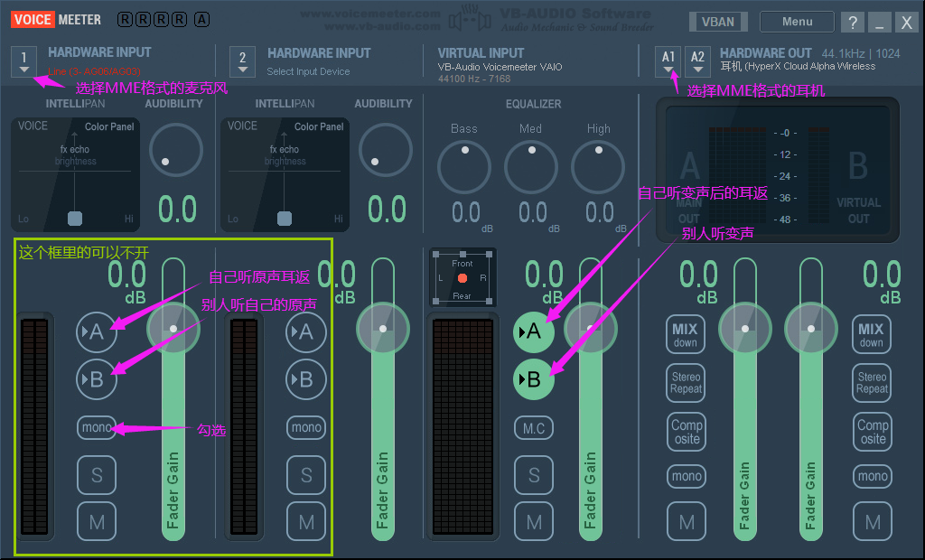Mute Hardware Input 1 with M button
Viewport: 925px width, 560px height.
[97, 522]
